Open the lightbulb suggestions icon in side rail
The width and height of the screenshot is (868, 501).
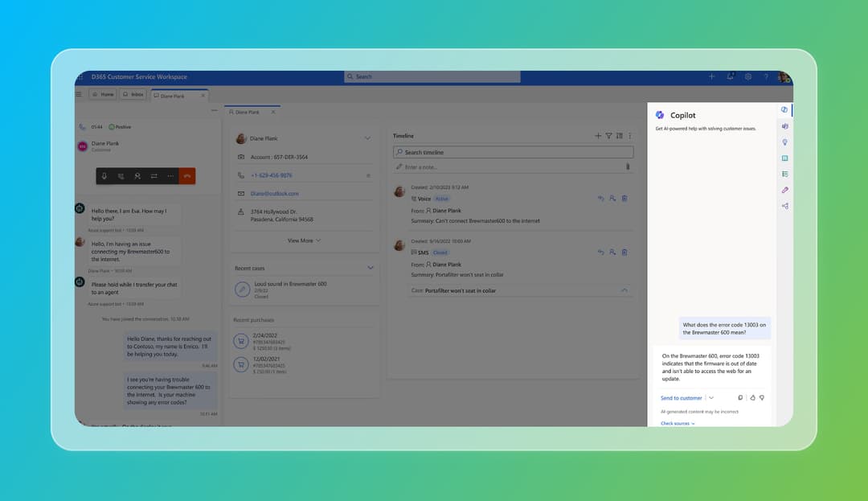pos(784,142)
